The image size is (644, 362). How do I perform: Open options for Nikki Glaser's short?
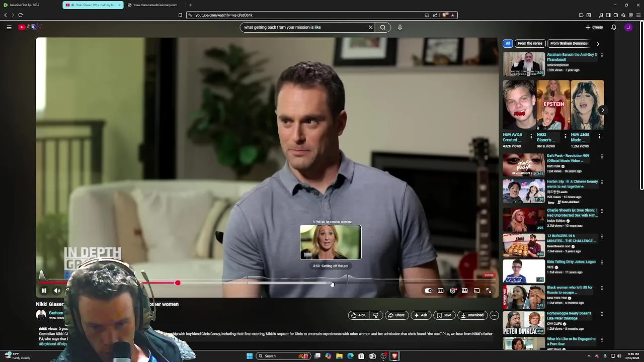coord(566,136)
